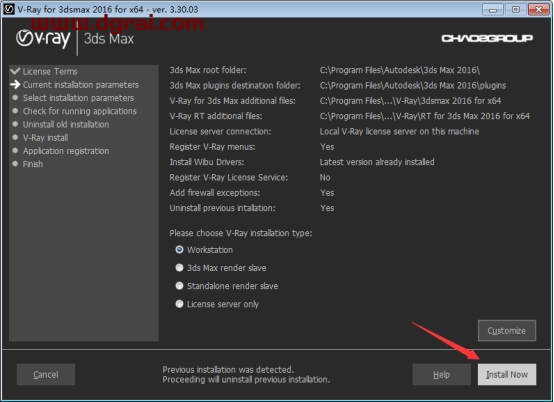This screenshot has height=402, width=554.
Task: Select the Select installation parameters step
Action: point(78,98)
